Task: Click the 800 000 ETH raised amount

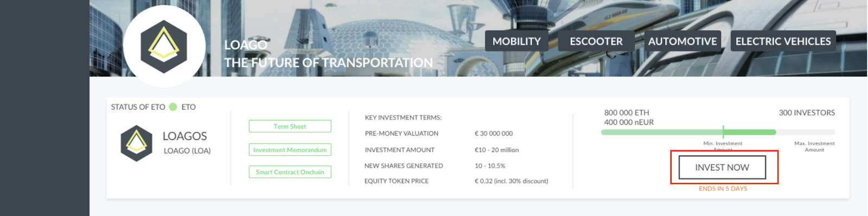Action: 627,113
